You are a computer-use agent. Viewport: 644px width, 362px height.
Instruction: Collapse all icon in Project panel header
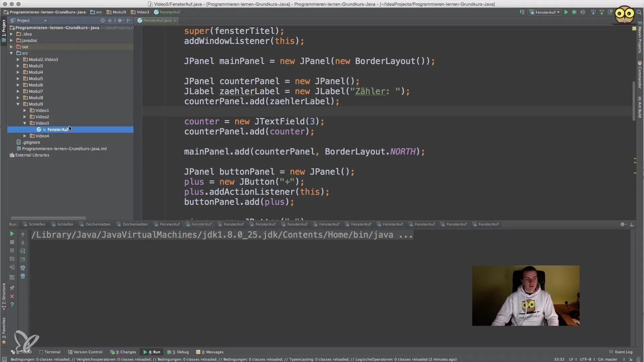(110, 20)
